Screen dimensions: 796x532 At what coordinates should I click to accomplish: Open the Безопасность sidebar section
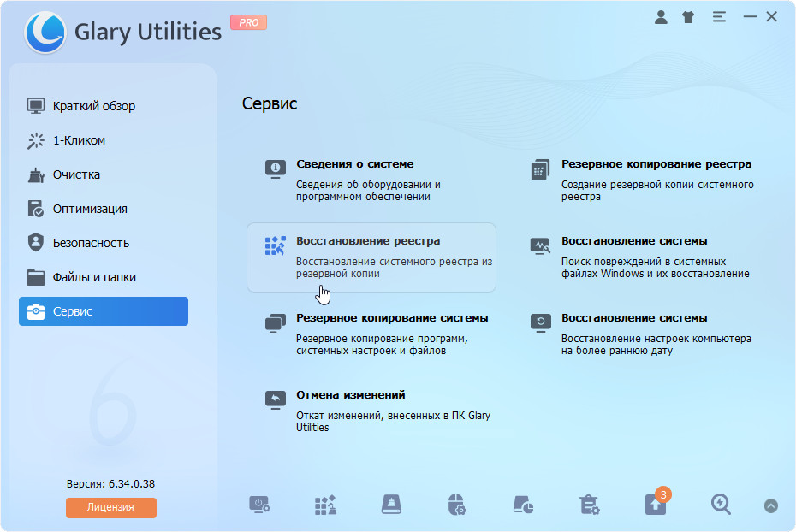click(x=91, y=243)
